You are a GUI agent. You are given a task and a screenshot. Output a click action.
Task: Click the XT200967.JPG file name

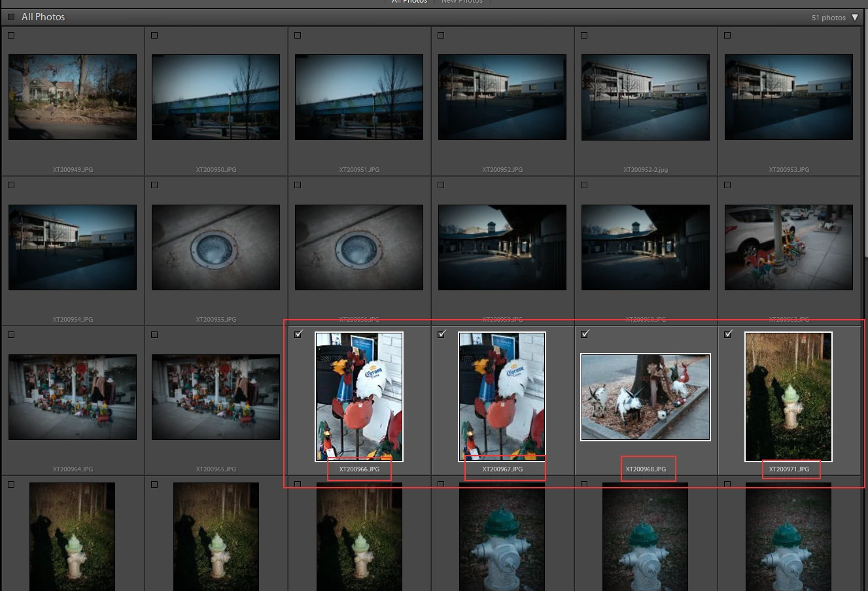coord(502,469)
